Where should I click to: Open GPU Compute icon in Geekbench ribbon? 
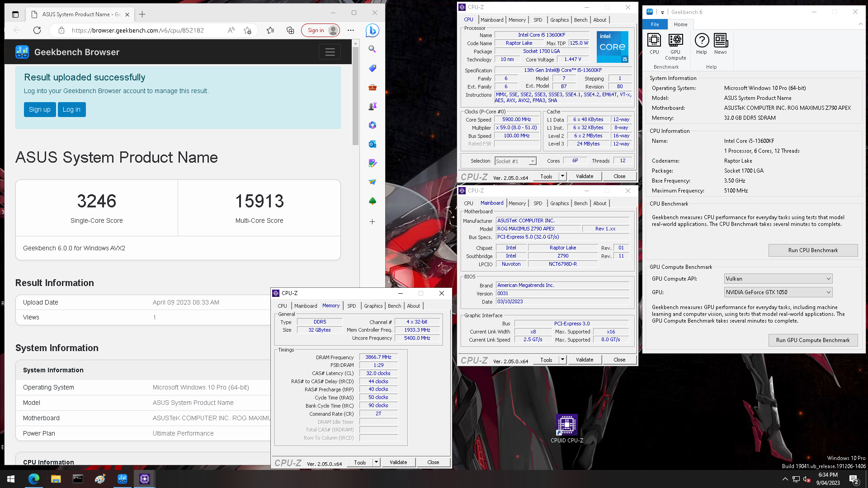pos(675,47)
